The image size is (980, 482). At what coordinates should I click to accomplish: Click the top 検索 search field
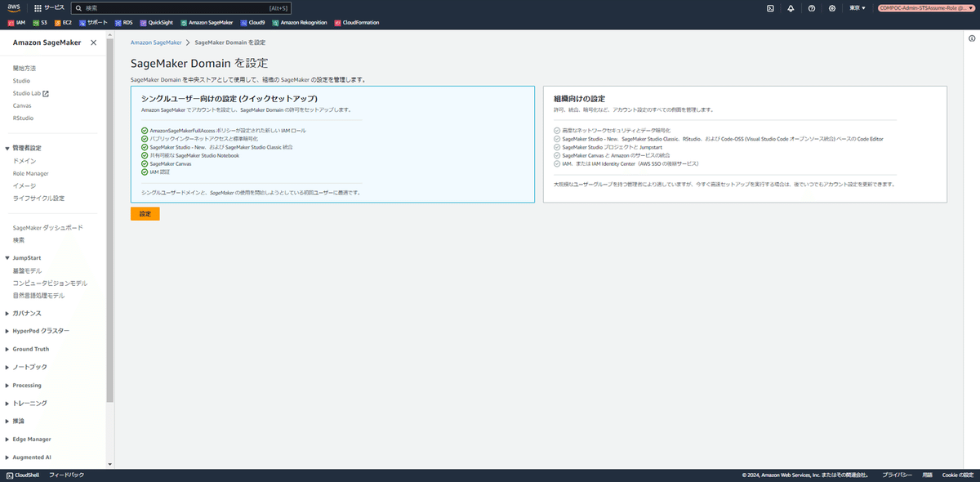click(x=181, y=8)
